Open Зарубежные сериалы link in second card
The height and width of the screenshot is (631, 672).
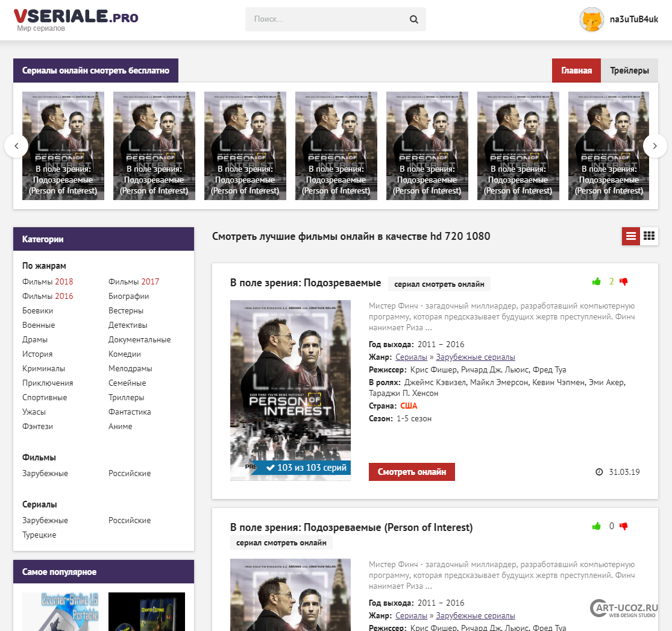click(x=476, y=615)
